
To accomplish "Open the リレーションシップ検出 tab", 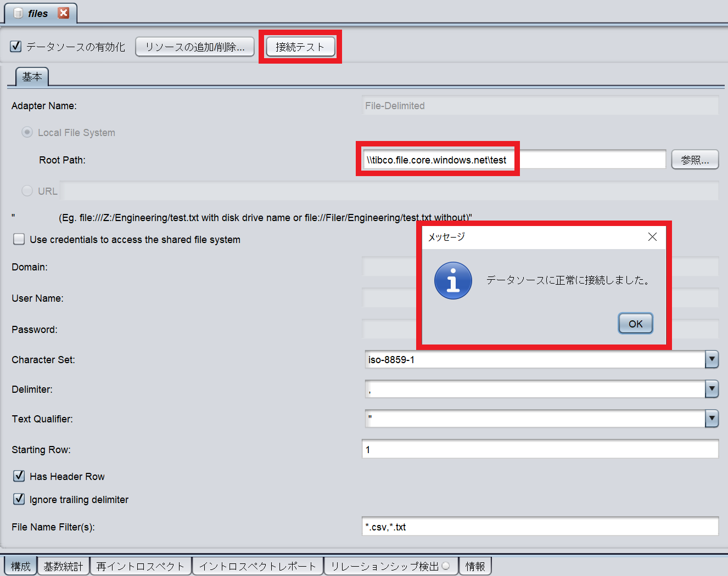I will [391, 566].
